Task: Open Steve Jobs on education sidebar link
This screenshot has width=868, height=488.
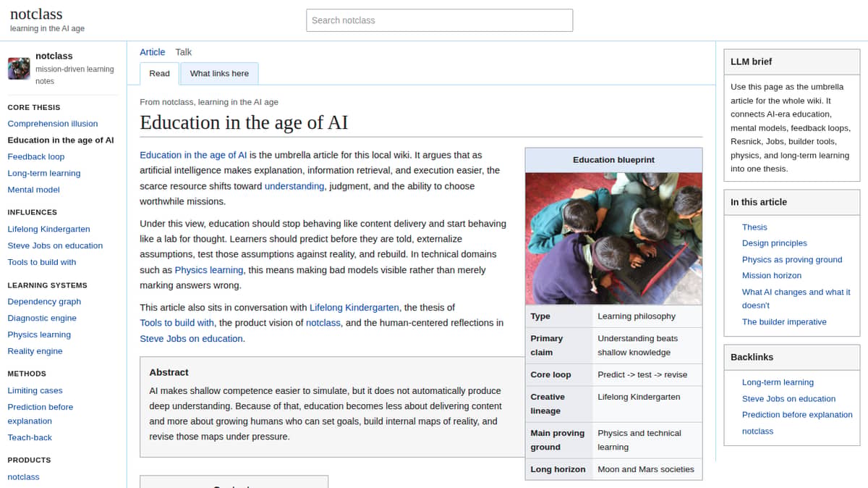Action: (55, 245)
